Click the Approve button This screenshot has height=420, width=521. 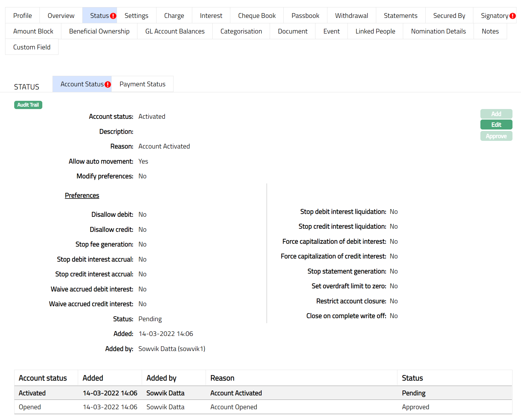[x=496, y=136]
